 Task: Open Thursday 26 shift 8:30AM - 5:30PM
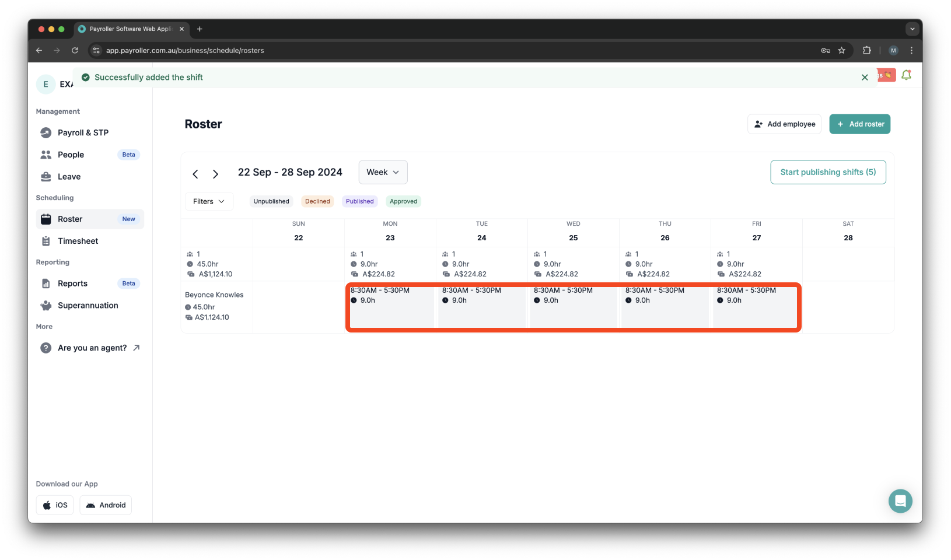[x=665, y=307]
